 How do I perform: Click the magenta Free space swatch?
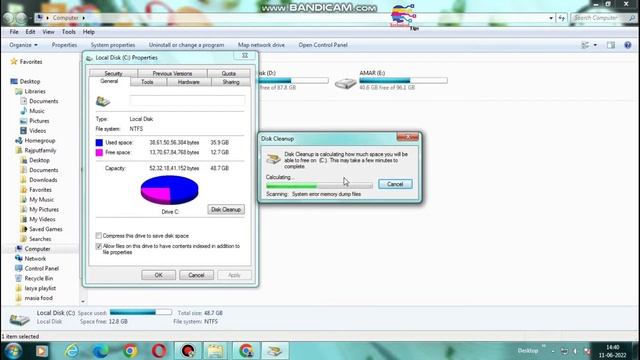(x=99, y=152)
